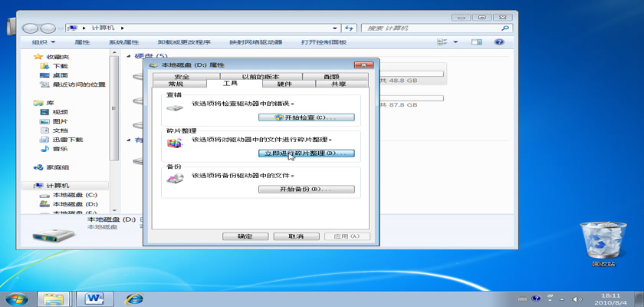This screenshot has width=644, height=307.
Task: Click the Windows Explorer taskbar icon
Action: [54, 299]
